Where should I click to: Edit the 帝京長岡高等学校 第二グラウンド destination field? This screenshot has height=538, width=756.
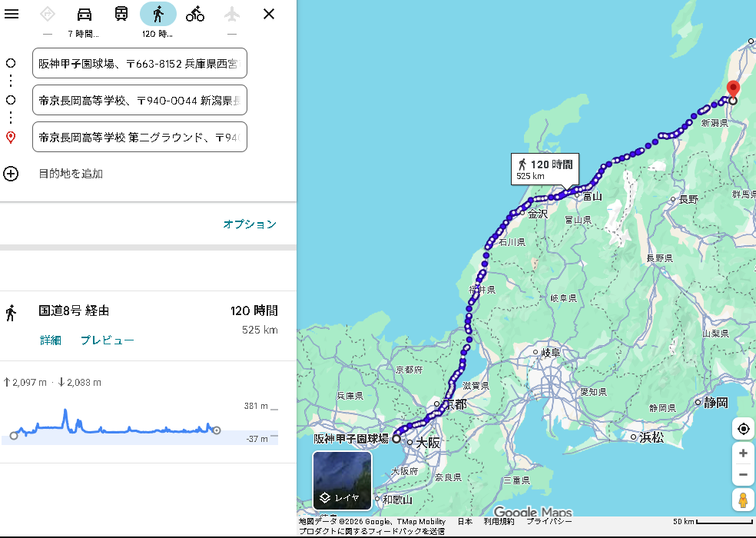tap(140, 137)
